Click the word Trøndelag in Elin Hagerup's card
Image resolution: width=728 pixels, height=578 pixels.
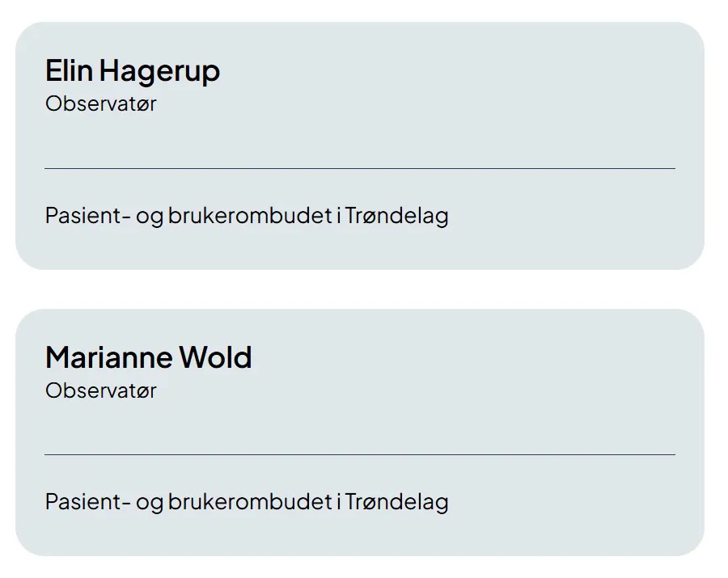pyautogui.click(x=397, y=216)
